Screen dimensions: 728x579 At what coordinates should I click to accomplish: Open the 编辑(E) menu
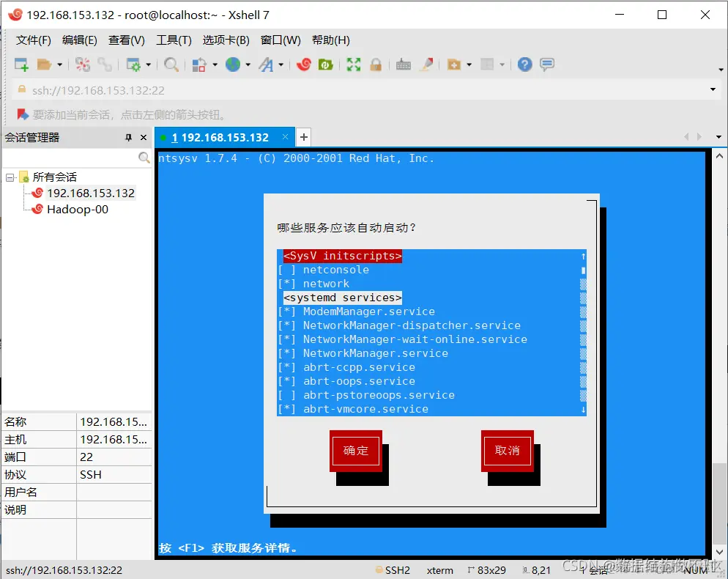[x=79, y=40]
